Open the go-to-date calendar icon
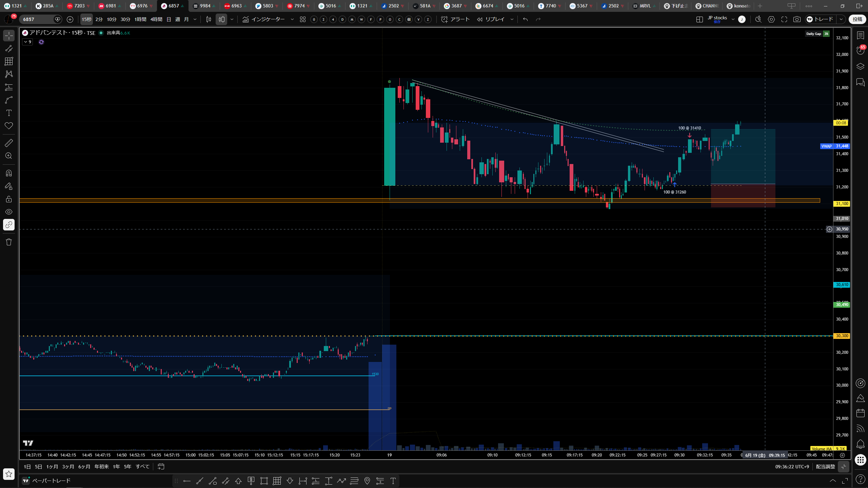The width and height of the screenshot is (868, 488). click(x=161, y=467)
